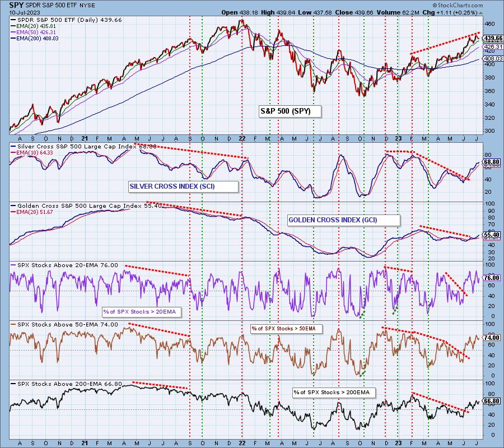Click the '% of SPX Stocks > 200EMA' label
504x448 pixels.
(x=334, y=393)
